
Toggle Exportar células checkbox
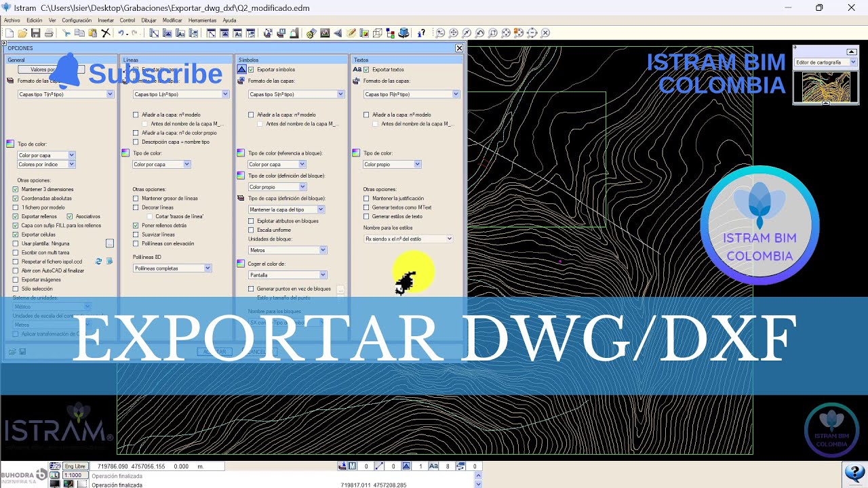pyautogui.click(x=16, y=235)
